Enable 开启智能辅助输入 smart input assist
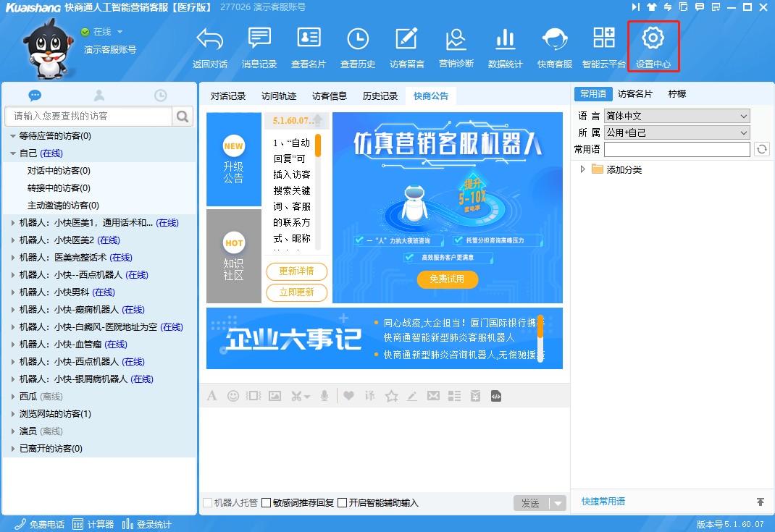775x532 pixels. click(341, 502)
